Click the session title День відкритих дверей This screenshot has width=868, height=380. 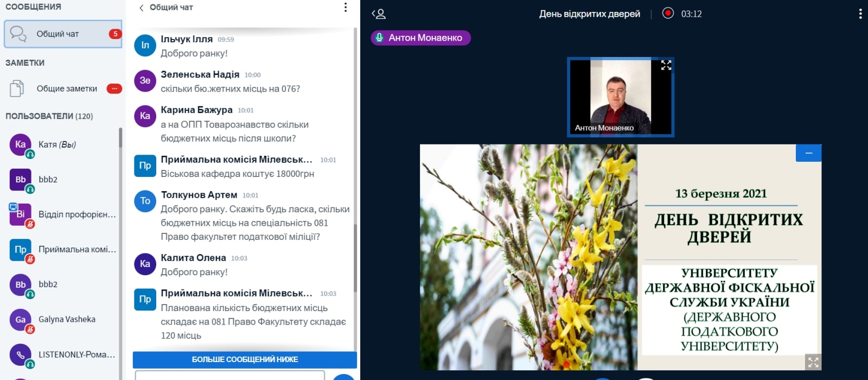(x=590, y=14)
